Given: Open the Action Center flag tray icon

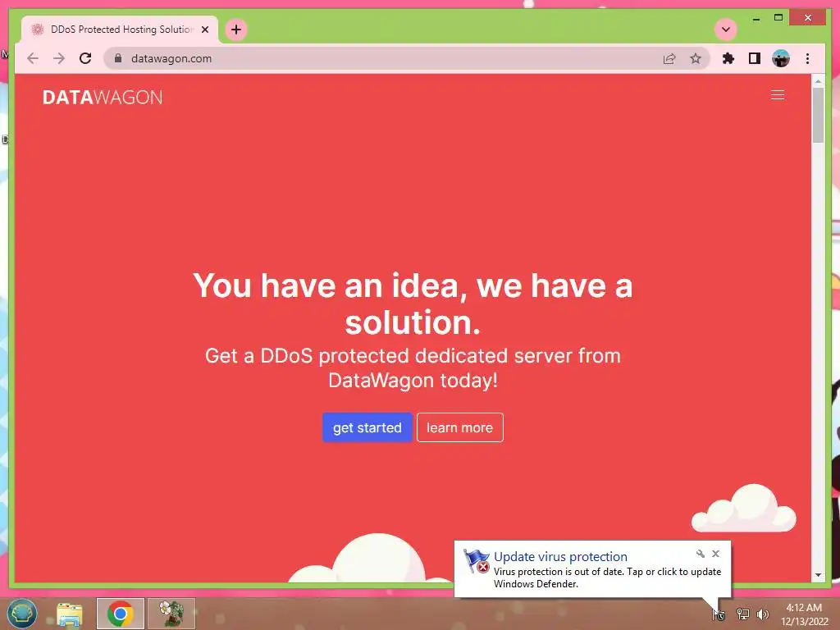Looking at the screenshot, I should coord(719,614).
